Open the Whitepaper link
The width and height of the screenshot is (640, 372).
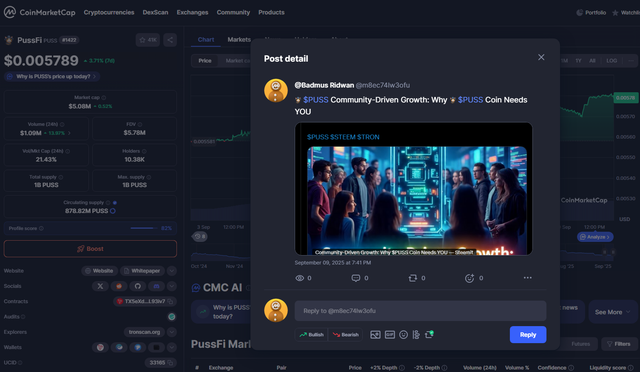[142, 271]
